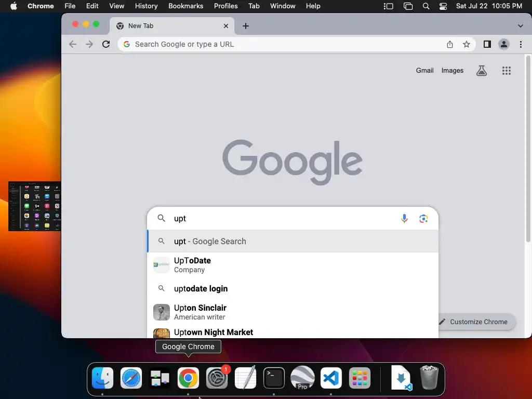This screenshot has height=399, width=532.
Task: Open the File menu
Action: click(x=70, y=6)
